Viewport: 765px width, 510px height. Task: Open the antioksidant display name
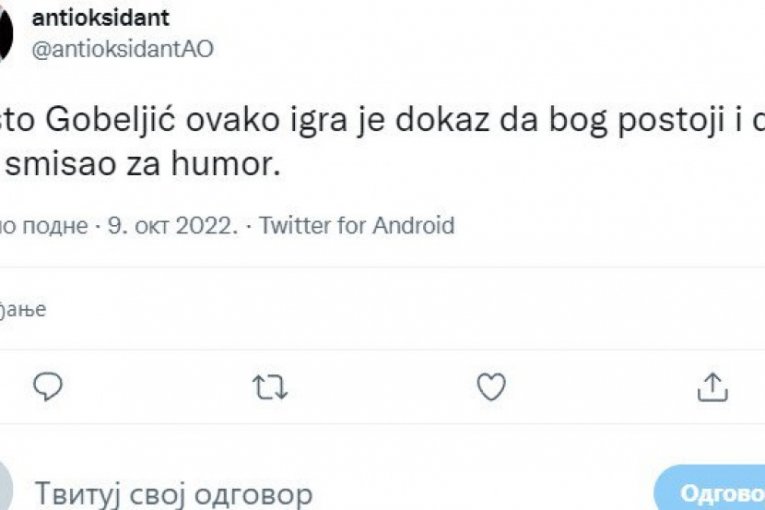pyautogui.click(x=100, y=17)
